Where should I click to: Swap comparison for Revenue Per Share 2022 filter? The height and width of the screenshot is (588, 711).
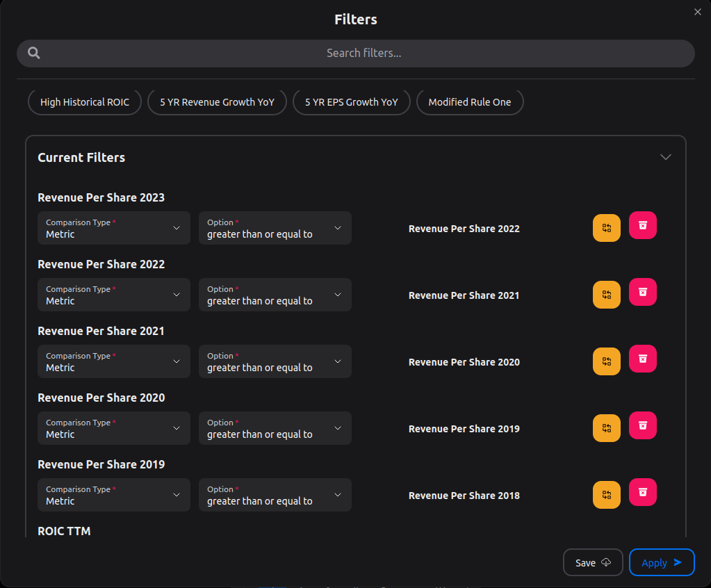[606, 295]
